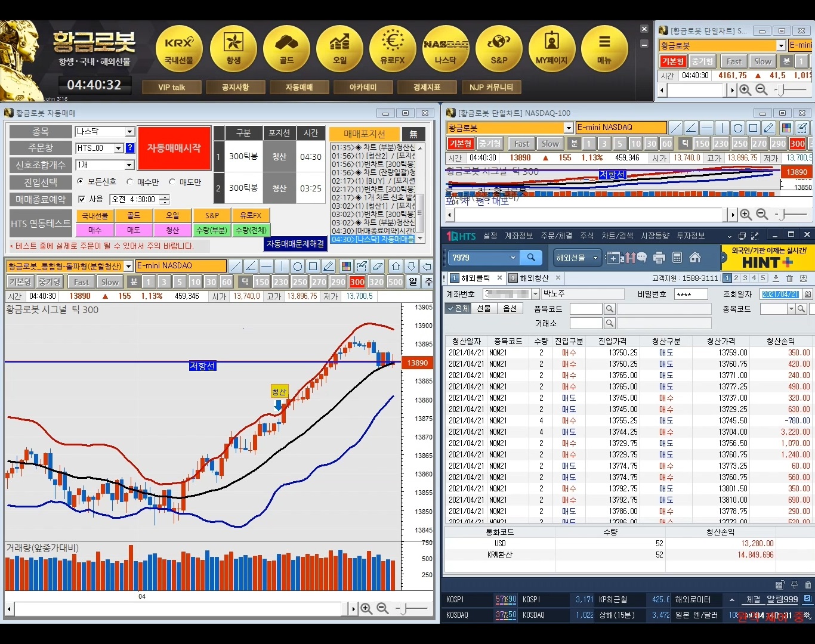Viewport: 815px width, 644px height.
Task: Open the 7979 screen number dropdown
Action: click(x=513, y=258)
